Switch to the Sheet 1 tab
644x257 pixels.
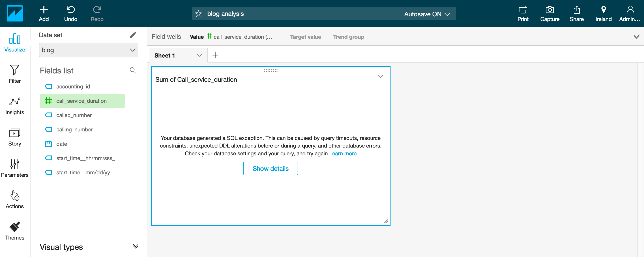pos(165,55)
